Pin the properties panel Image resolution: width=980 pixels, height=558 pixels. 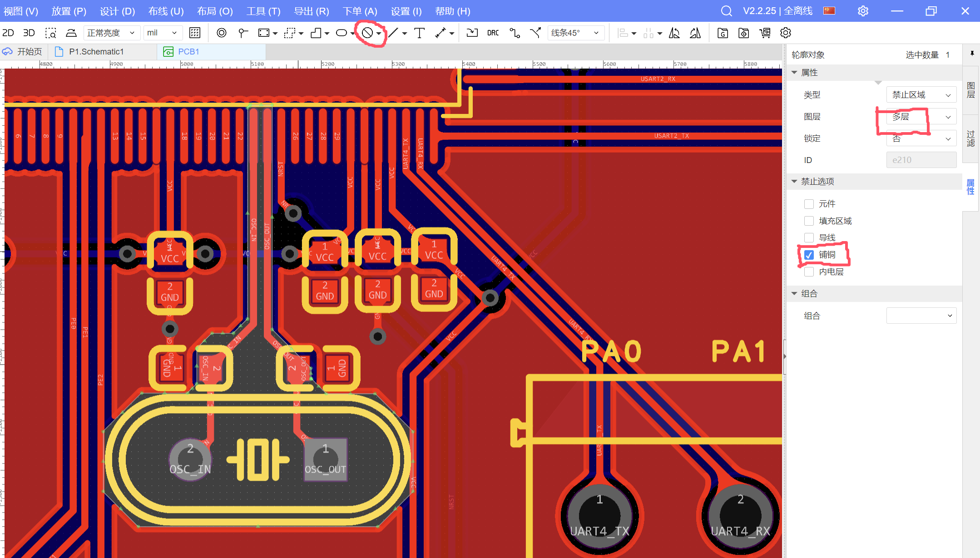pyautogui.click(x=972, y=54)
